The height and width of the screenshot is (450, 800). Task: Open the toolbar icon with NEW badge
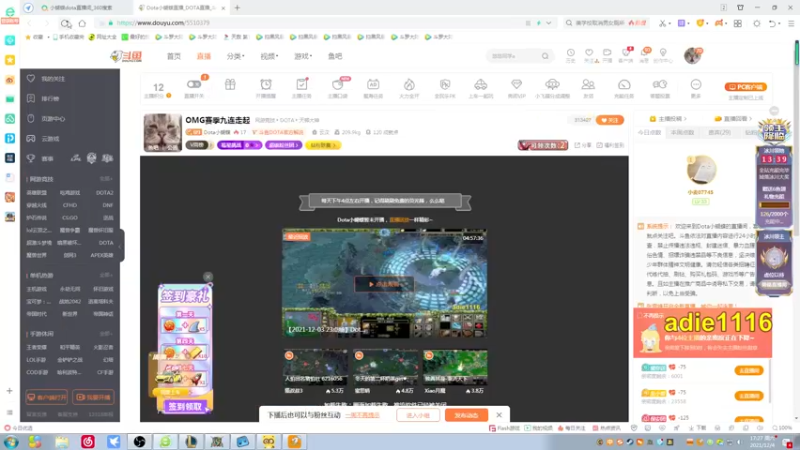(338, 87)
